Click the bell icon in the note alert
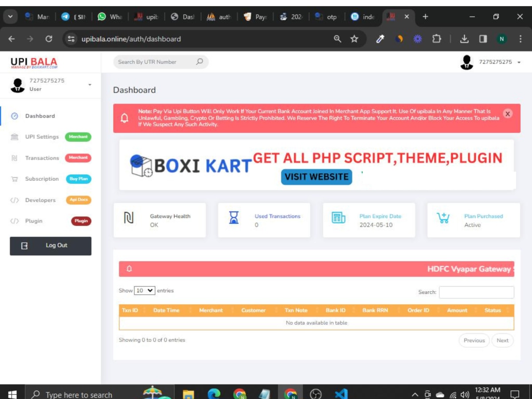 click(125, 118)
